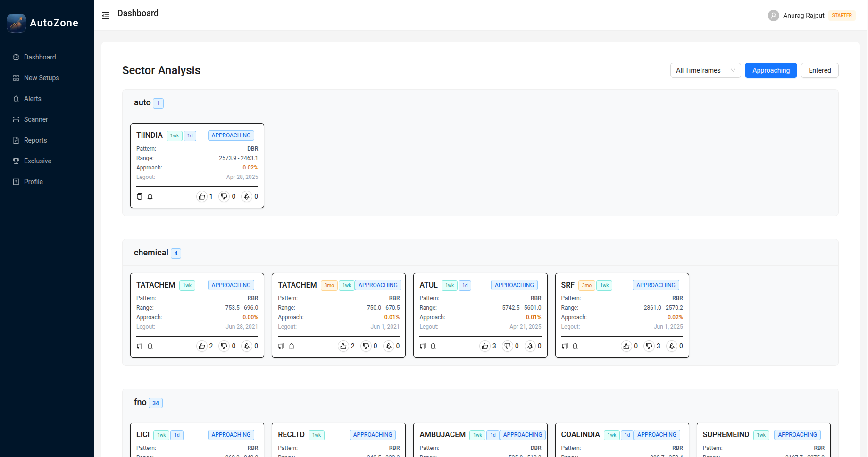Click the LICI ticker name

(x=143, y=435)
